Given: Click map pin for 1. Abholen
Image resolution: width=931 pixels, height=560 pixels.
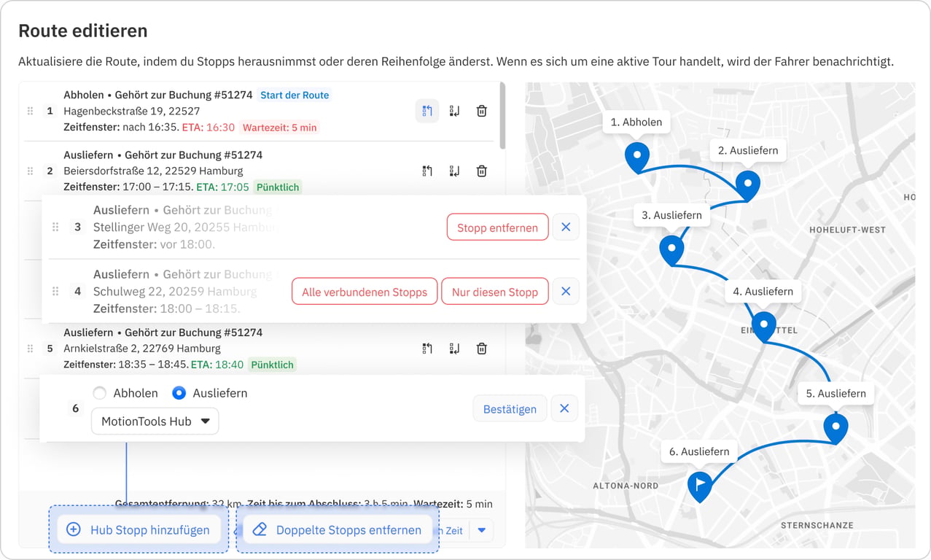Looking at the screenshot, I should coord(637,157).
